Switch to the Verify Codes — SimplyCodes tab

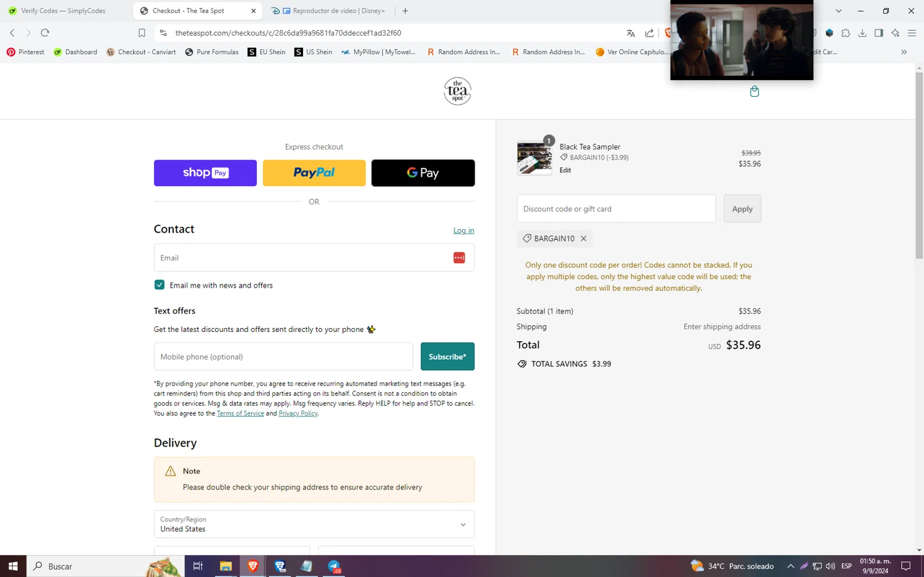tap(65, 10)
